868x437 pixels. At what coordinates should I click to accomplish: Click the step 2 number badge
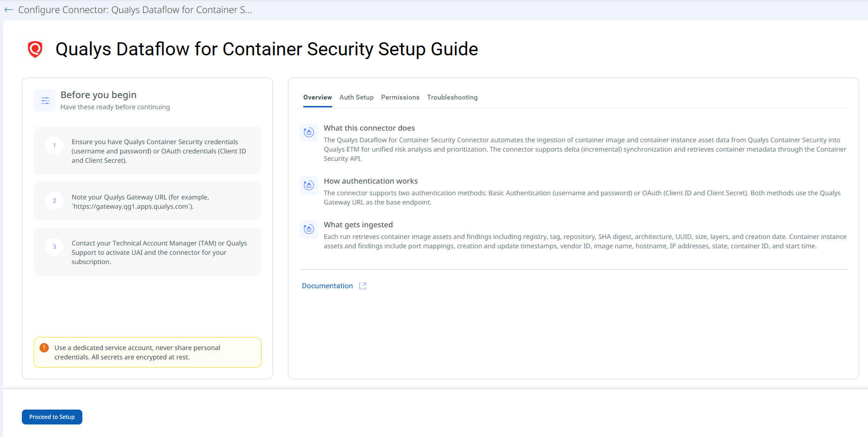[54, 201]
